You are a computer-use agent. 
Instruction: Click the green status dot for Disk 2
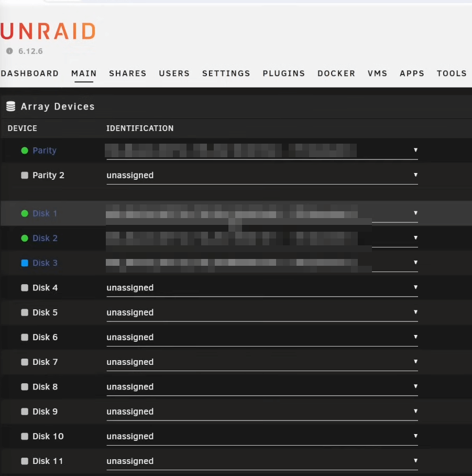click(24, 238)
